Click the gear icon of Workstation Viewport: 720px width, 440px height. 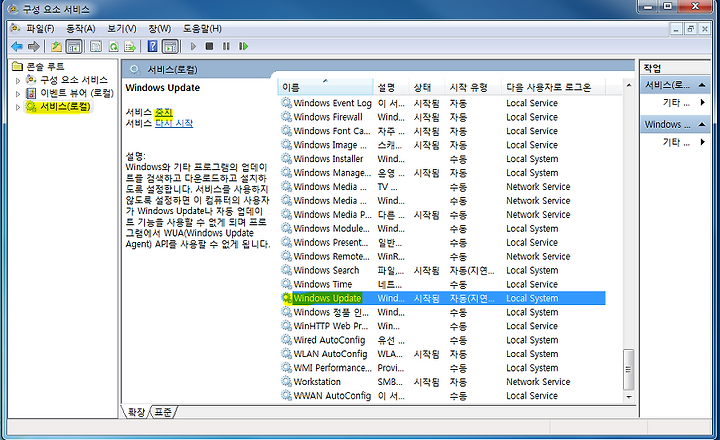[x=287, y=382]
